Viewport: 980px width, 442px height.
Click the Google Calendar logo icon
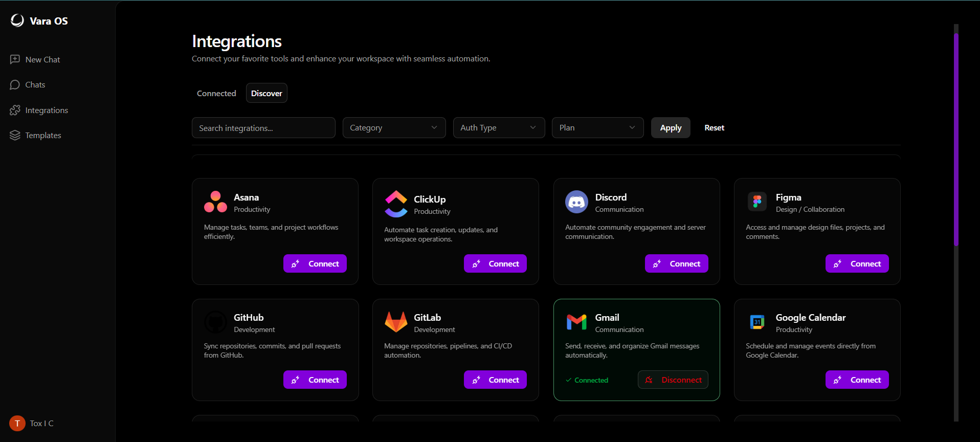(x=757, y=322)
